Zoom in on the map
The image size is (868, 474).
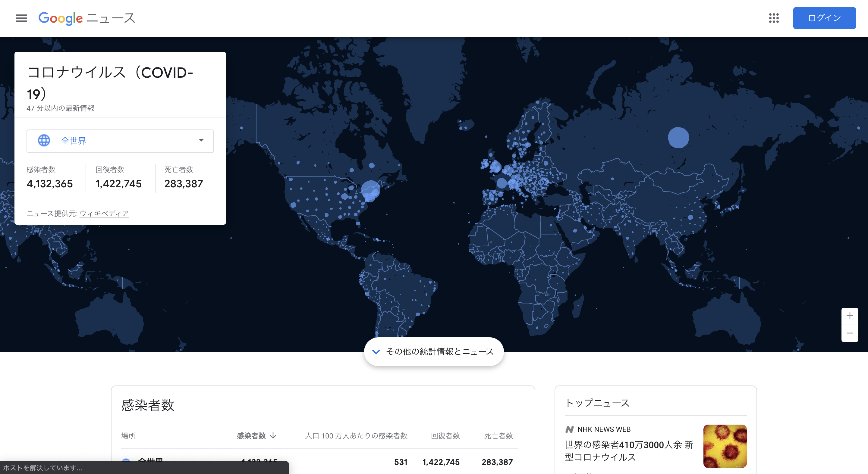[x=850, y=316]
